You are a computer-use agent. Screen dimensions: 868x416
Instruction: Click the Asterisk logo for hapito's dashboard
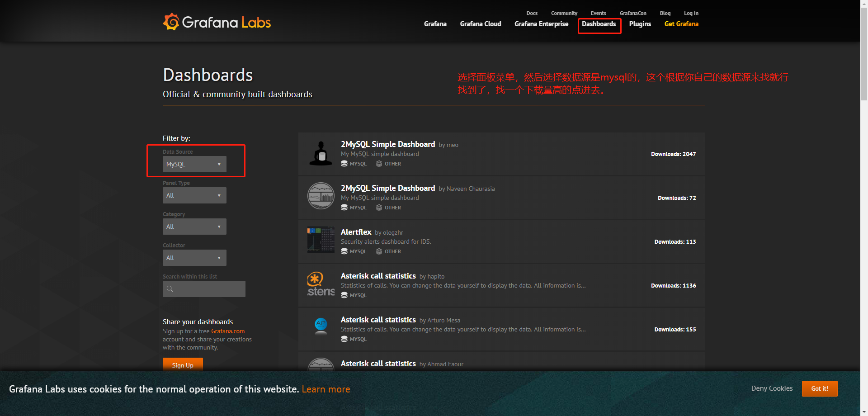[321, 284]
